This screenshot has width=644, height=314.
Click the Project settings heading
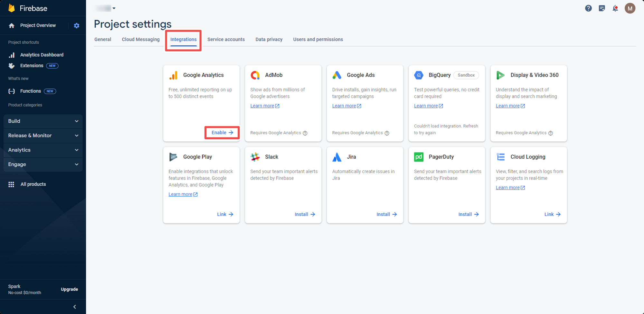coord(133,24)
